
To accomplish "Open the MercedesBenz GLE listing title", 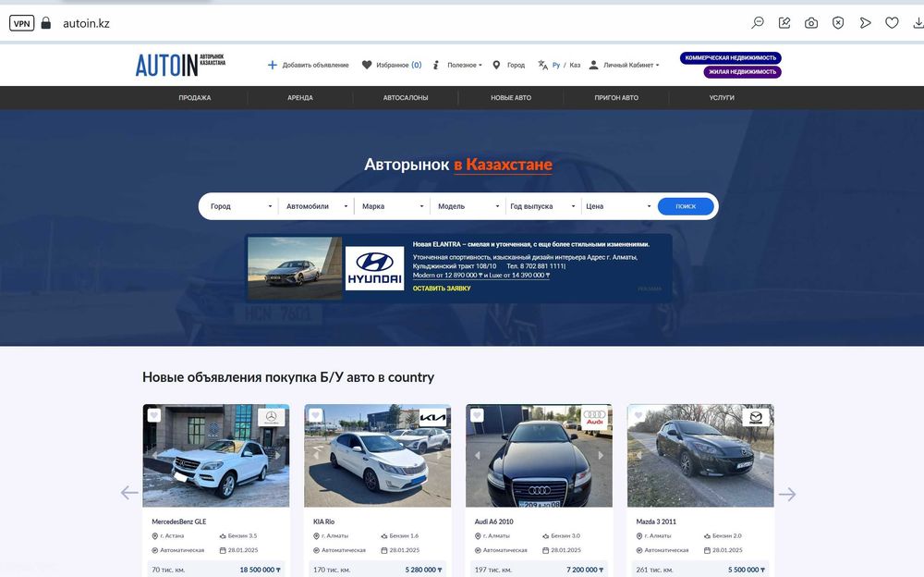I will pos(179,522).
